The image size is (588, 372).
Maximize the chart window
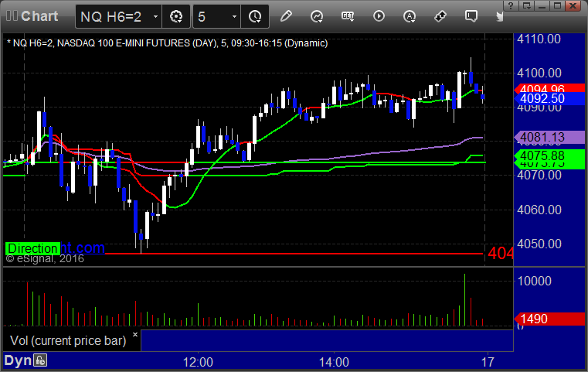pyautogui.click(x=558, y=5)
